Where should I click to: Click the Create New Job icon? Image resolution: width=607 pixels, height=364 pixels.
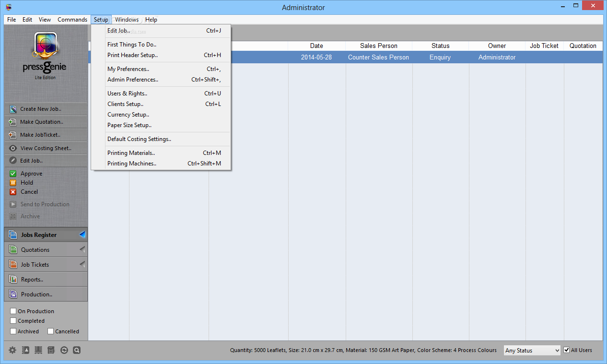click(x=13, y=109)
